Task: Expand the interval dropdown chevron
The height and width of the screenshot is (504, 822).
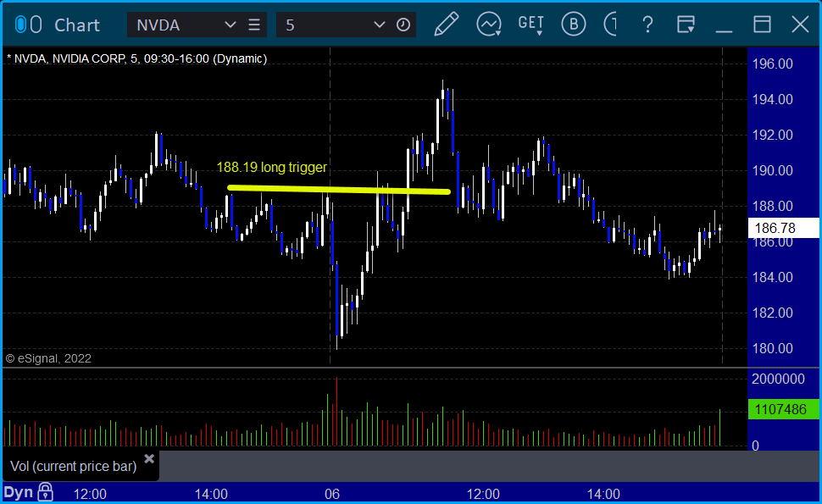Action: (x=379, y=25)
